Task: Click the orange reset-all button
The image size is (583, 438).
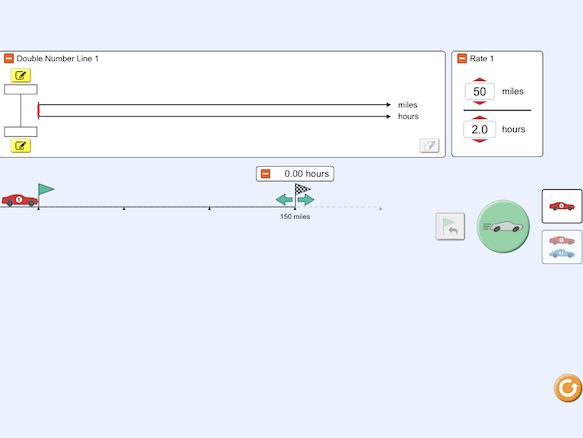Action: pos(567,388)
